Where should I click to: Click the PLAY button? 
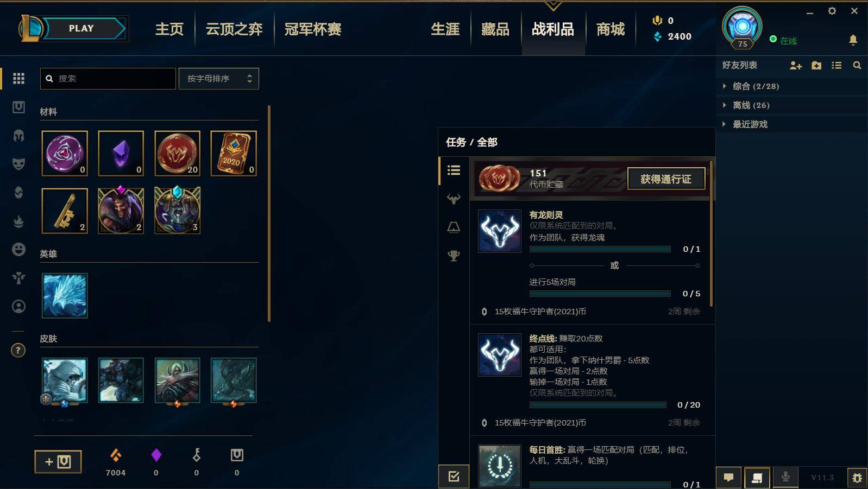[81, 28]
